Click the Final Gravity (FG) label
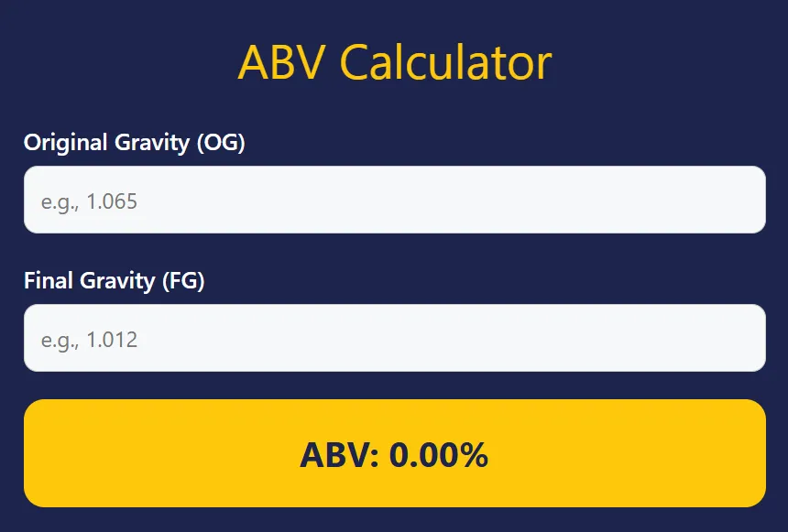 pyautogui.click(x=116, y=280)
